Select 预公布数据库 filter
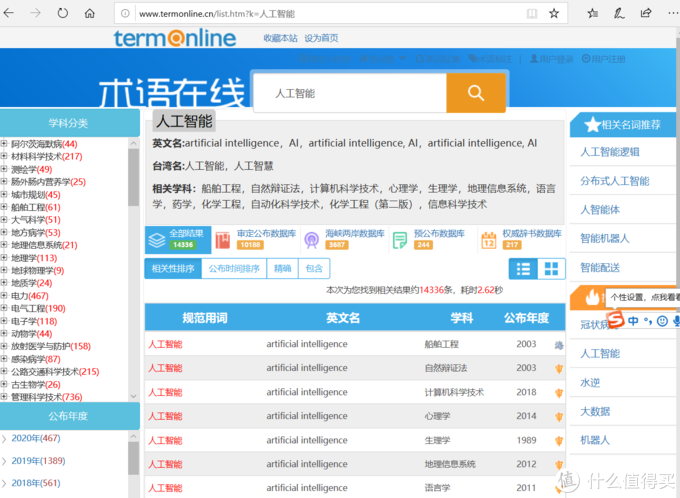This screenshot has width=680, height=498. (x=428, y=238)
